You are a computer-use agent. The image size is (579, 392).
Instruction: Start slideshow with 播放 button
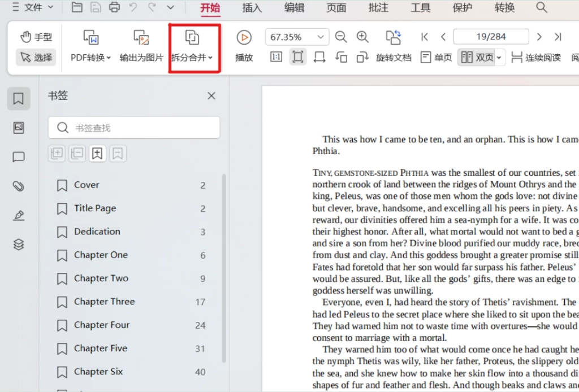(x=244, y=46)
